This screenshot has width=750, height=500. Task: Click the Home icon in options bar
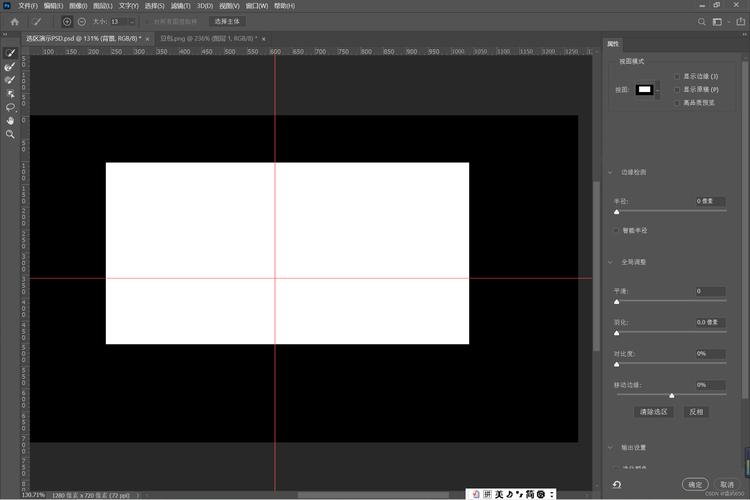pos(15,22)
